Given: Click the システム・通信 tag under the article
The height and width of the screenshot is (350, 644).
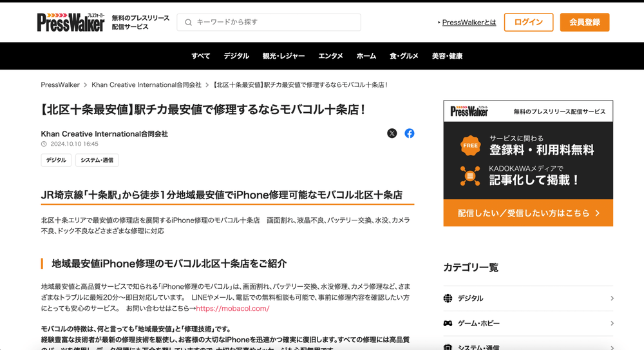Looking at the screenshot, I should click(97, 160).
